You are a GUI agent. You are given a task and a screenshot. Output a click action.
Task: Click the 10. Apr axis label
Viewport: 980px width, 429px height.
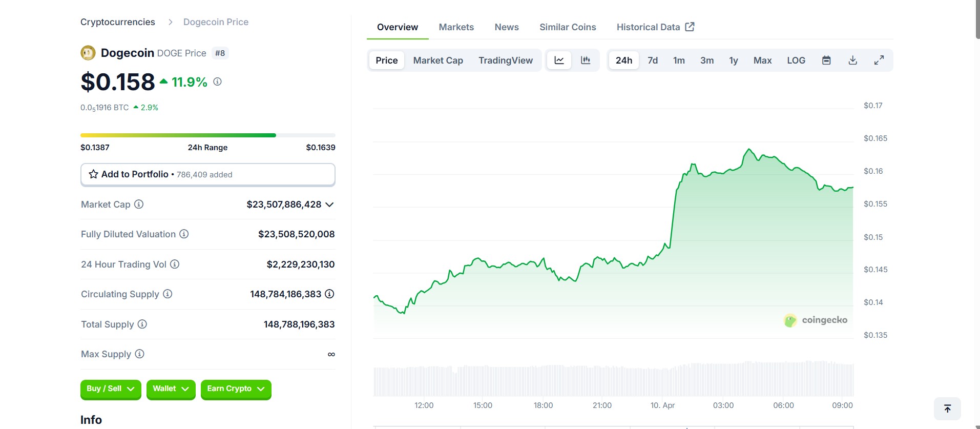pyautogui.click(x=662, y=405)
